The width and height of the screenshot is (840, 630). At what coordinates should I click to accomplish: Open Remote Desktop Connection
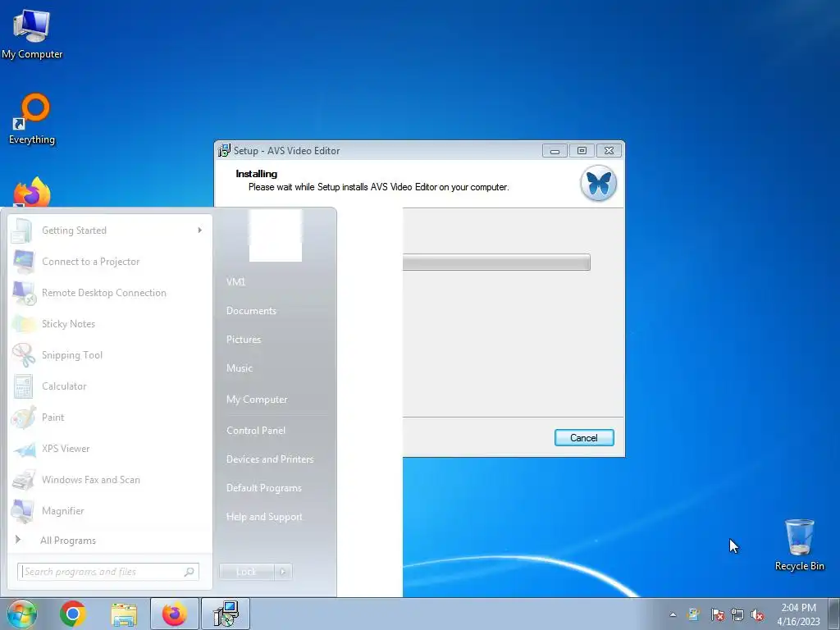click(x=110, y=293)
